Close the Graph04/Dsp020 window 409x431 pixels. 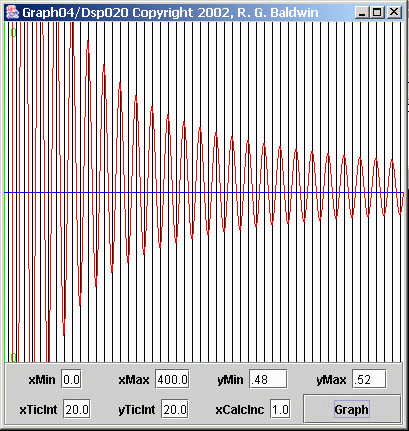[x=394, y=13]
